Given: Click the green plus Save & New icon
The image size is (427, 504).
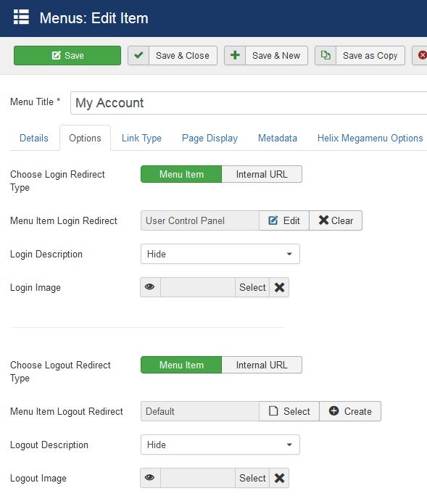Looking at the screenshot, I should 235,55.
